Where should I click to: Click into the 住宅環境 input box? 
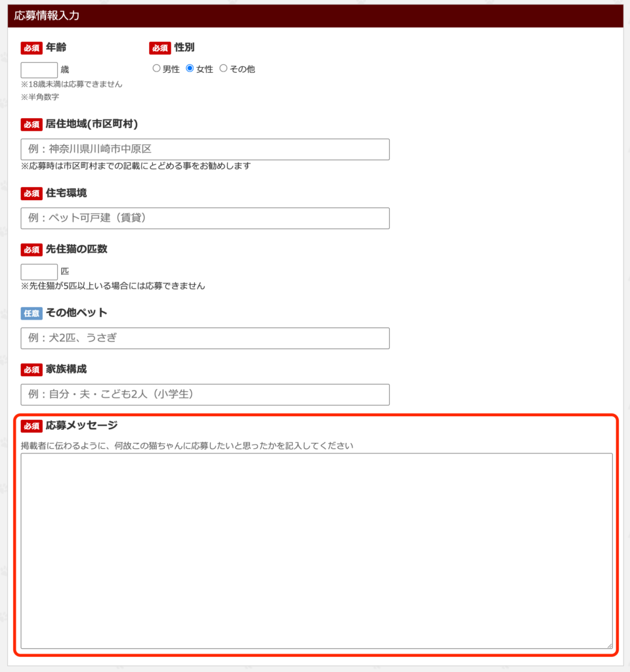click(205, 219)
